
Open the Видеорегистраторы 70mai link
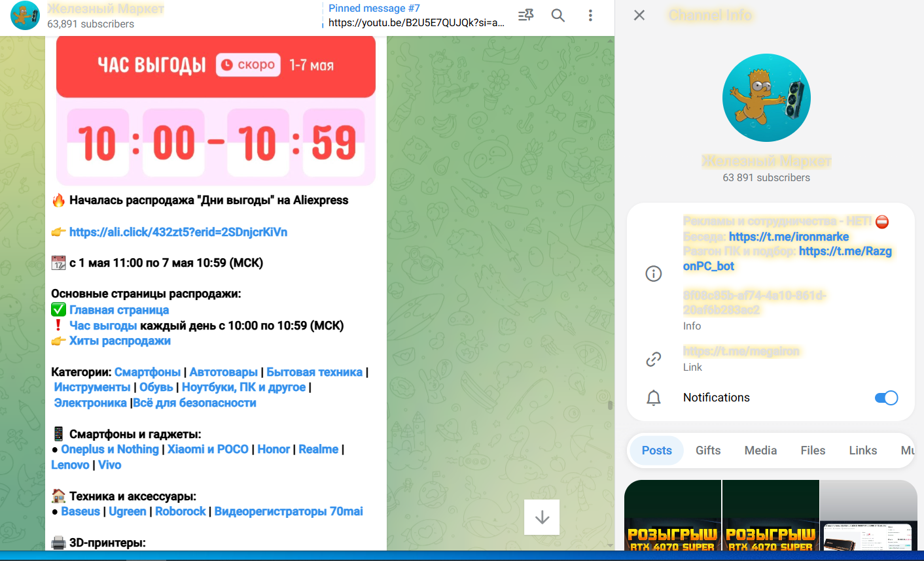click(x=289, y=511)
